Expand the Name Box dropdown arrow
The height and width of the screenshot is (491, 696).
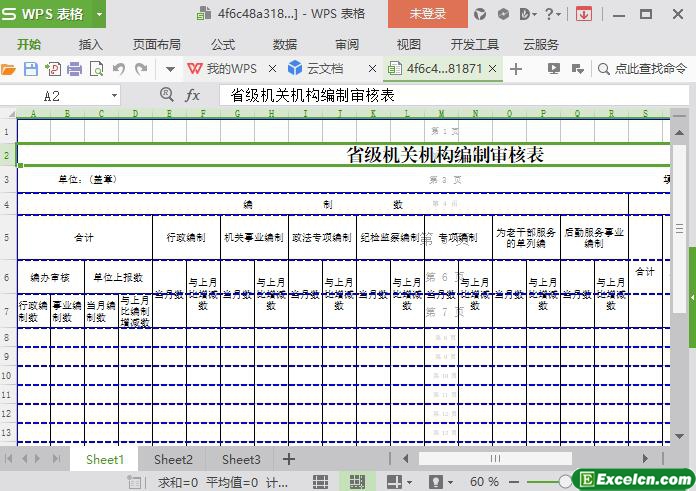[114, 95]
